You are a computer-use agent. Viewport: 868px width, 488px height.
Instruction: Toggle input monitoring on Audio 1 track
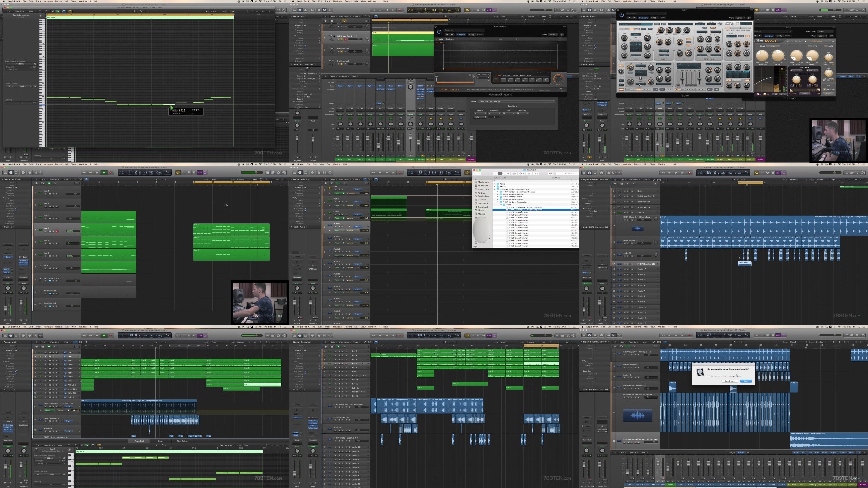tap(349, 227)
